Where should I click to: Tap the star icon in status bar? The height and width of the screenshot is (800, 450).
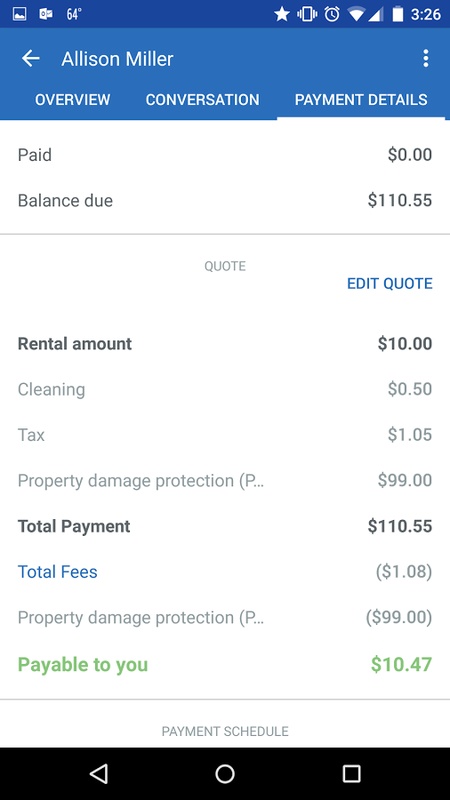click(x=282, y=14)
